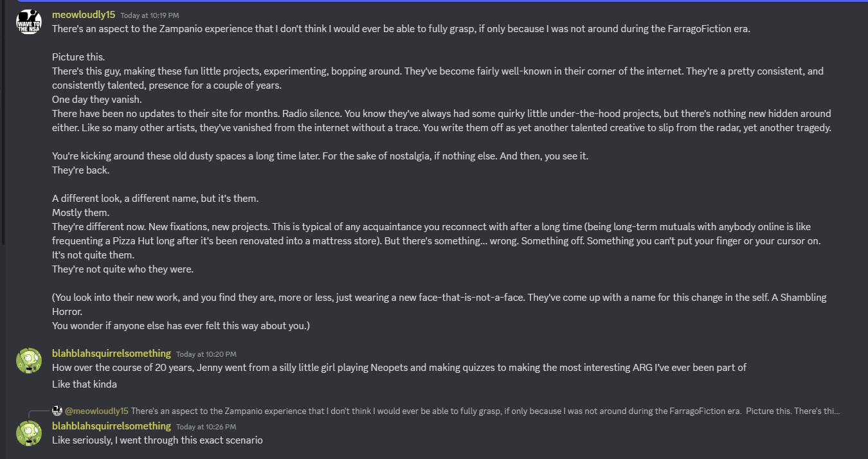The image size is (868, 459).
Task: Open the meowloudly15 username at 10:19 PM
Action: click(x=84, y=14)
